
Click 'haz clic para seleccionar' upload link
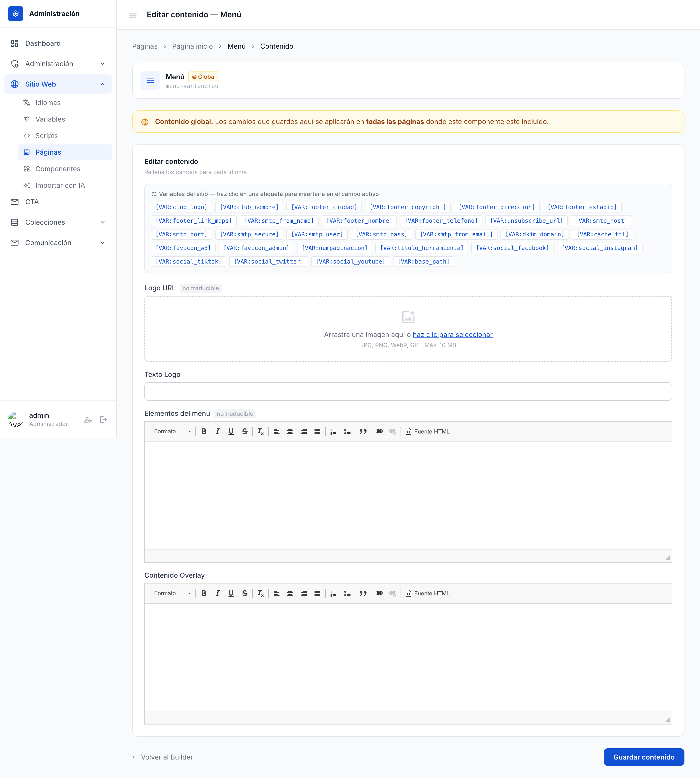pyautogui.click(x=452, y=334)
